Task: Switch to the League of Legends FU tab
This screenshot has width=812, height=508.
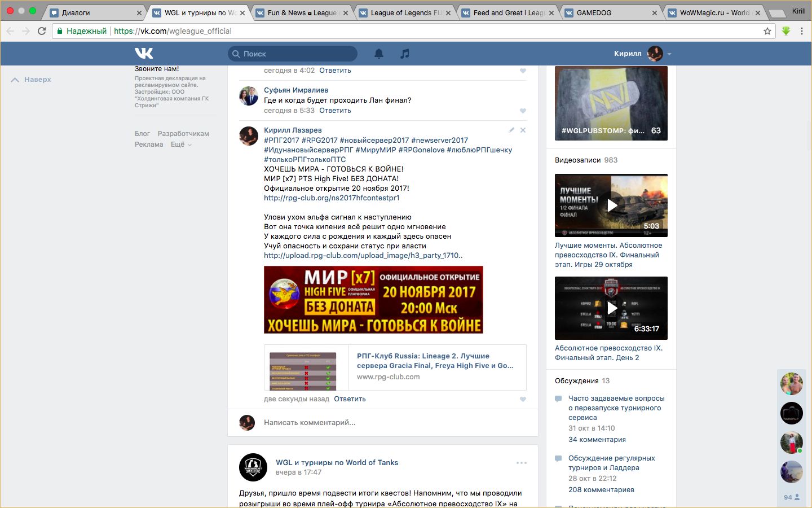Action: coord(406,12)
